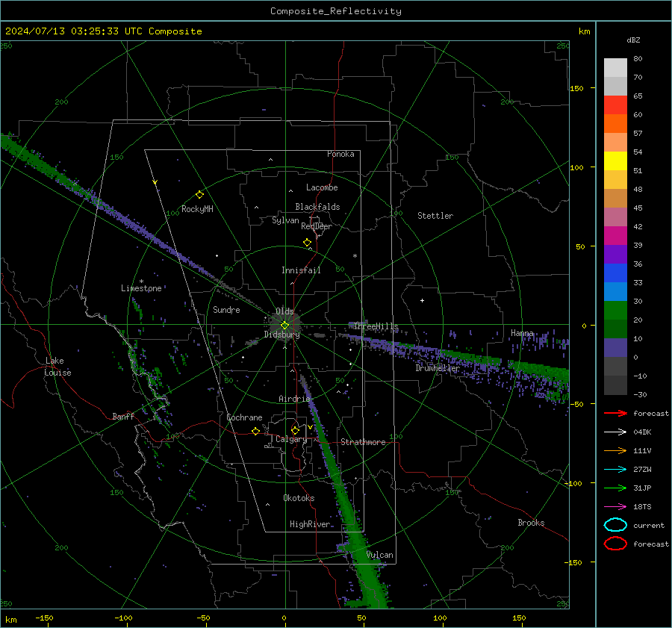Choose the magenta 39-42 dBZ swatch

click(615, 236)
